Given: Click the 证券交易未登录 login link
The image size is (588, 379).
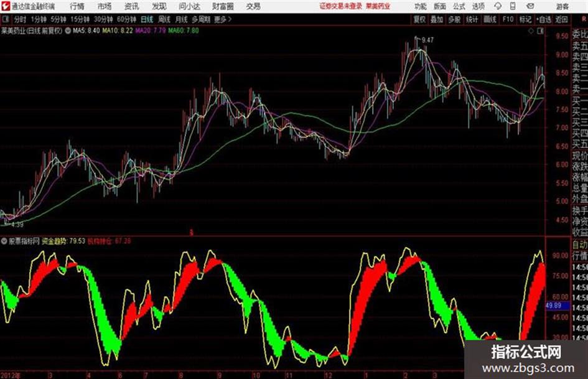Looking at the screenshot, I should click(x=340, y=6).
